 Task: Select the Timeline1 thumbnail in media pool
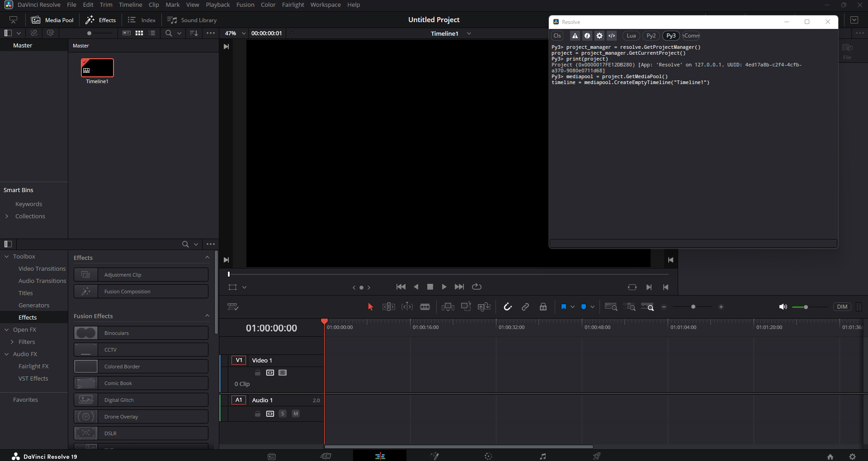pyautogui.click(x=97, y=68)
